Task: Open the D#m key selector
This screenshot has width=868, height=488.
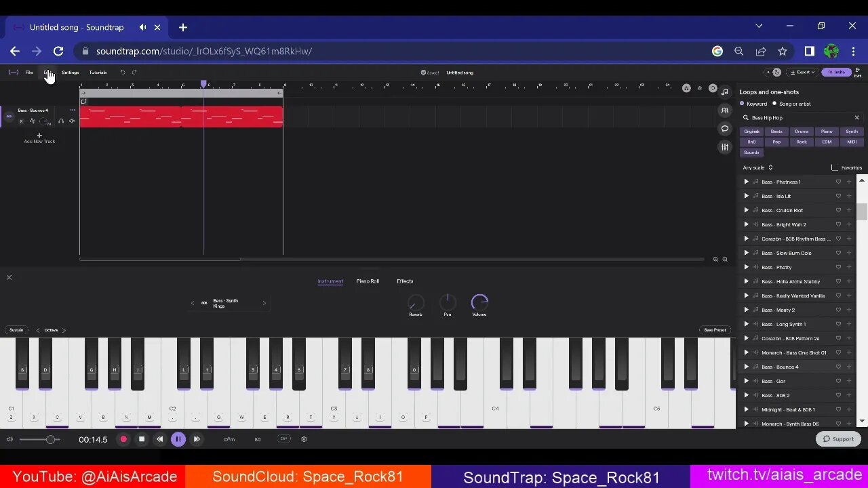Action: click(229, 439)
